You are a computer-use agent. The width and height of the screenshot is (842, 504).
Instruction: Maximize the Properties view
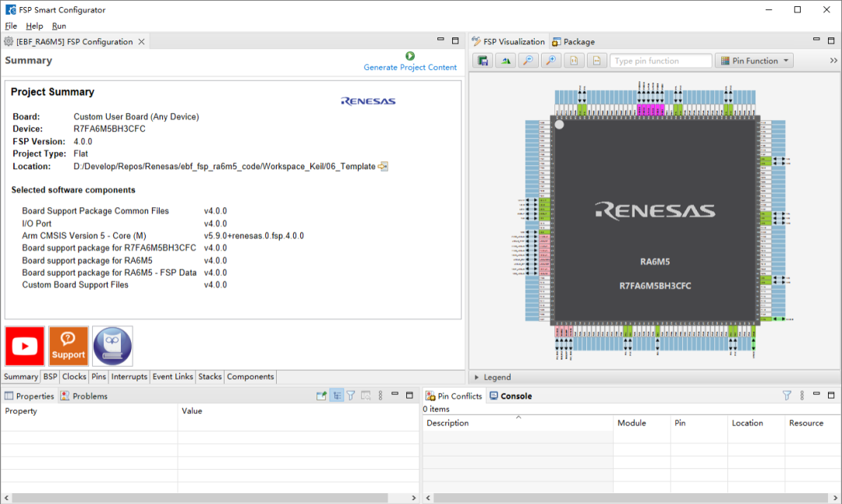[410, 395]
